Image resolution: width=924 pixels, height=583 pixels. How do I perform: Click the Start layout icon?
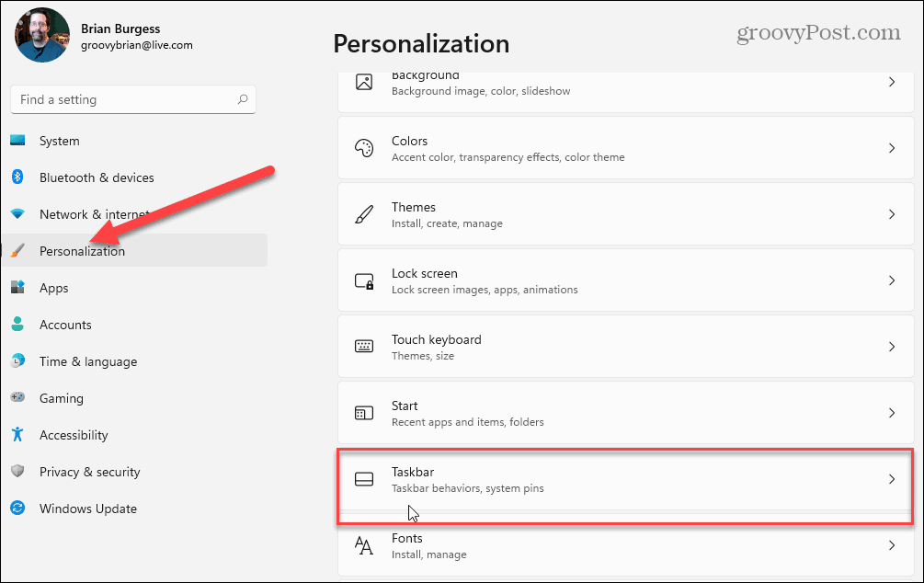(364, 413)
